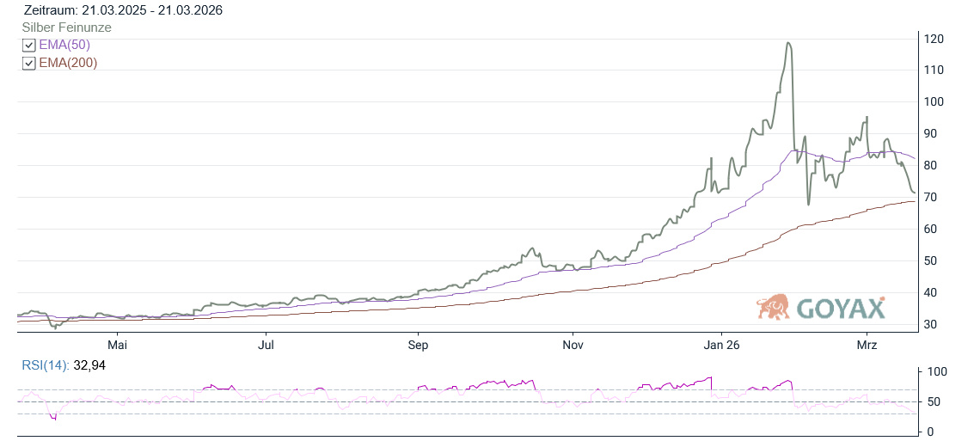Click the RSI value 32,94
The image size is (980, 441).
91,365
